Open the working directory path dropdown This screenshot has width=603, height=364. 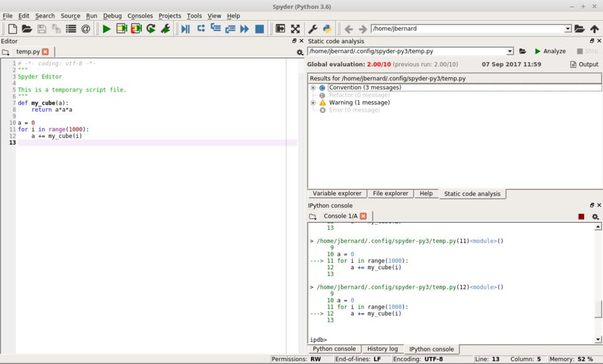tap(568, 29)
